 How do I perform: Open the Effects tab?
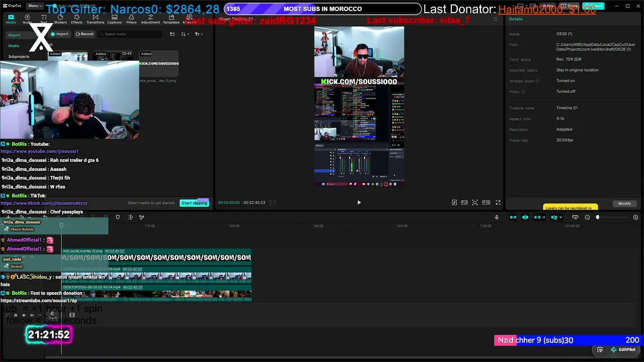[76, 19]
